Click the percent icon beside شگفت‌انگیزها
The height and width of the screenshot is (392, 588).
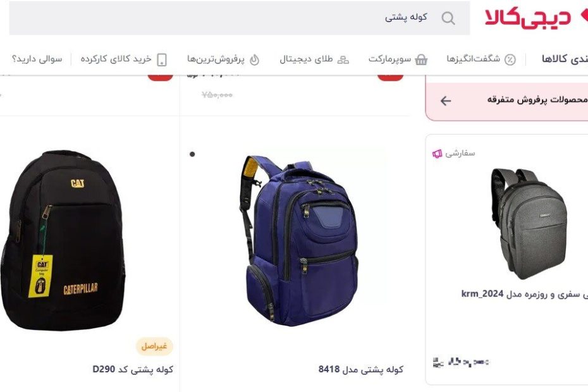510,59
